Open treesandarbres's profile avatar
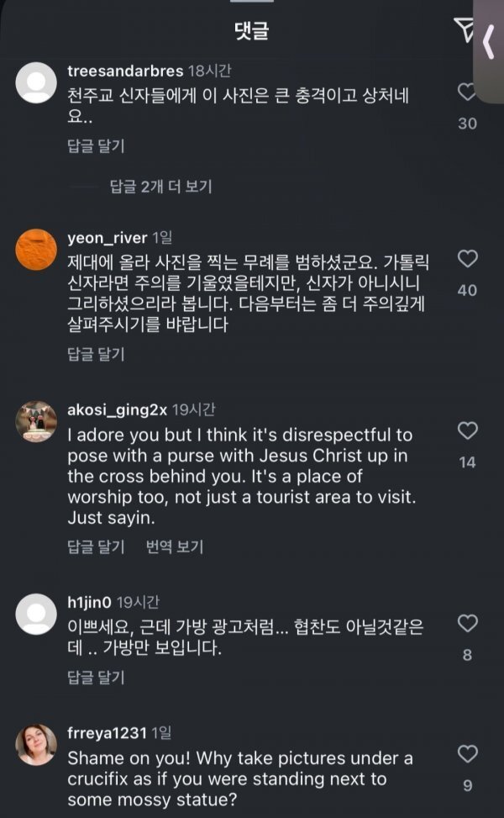504x818 pixels. coord(36,82)
